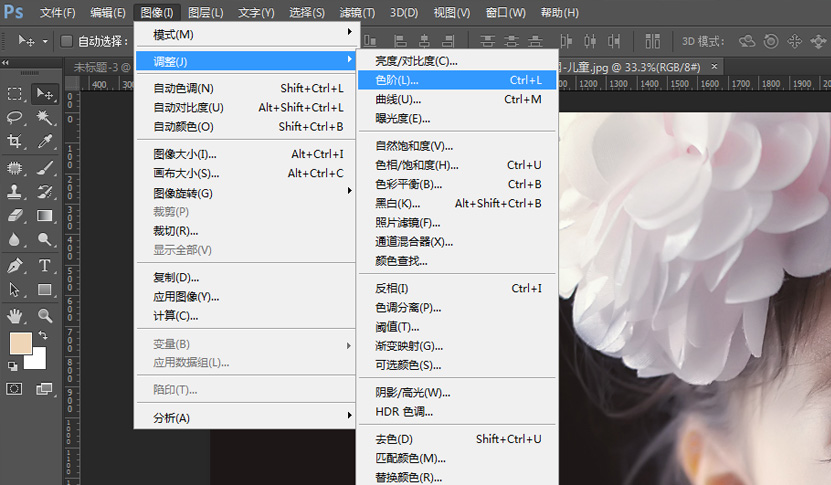Choose 反相(I) menu item

tap(458, 288)
